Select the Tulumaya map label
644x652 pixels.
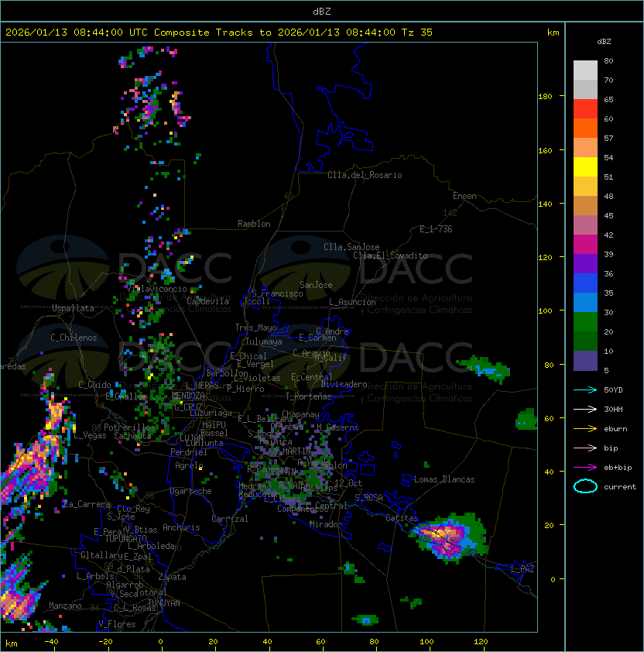pyautogui.click(x=264, y=341)
